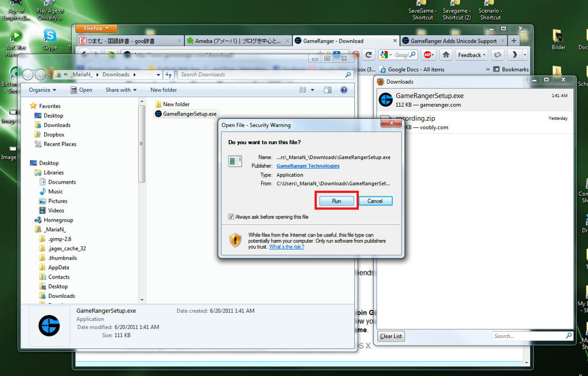Viewport: 588px width, 376px height.
Task: Switch to GameRanger Adds Unicode Support tab
Action: [453, 41]
